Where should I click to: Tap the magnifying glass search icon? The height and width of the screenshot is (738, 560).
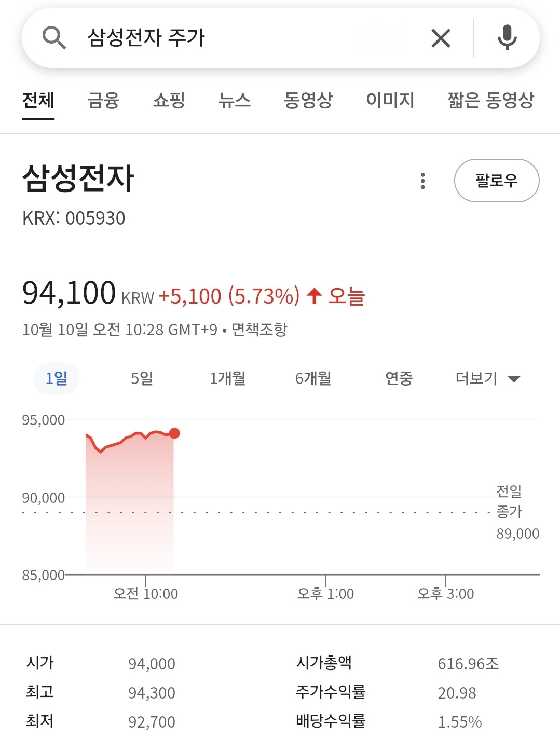pos(54,38)
